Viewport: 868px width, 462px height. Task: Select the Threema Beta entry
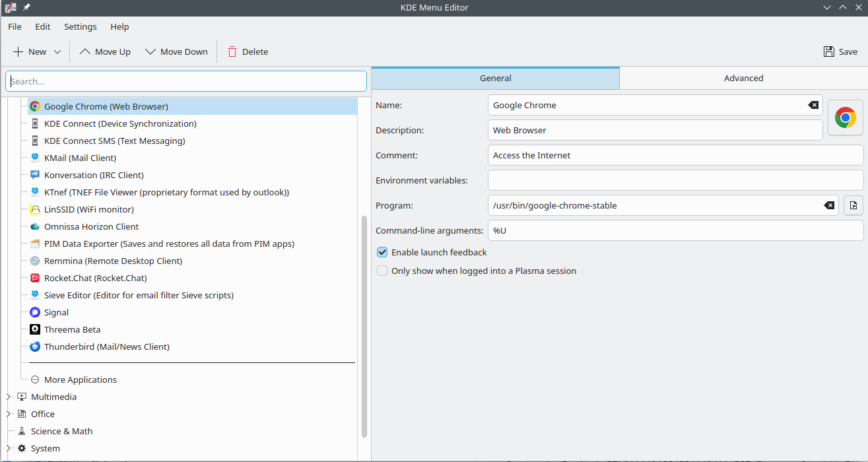[x=72, y=329]
